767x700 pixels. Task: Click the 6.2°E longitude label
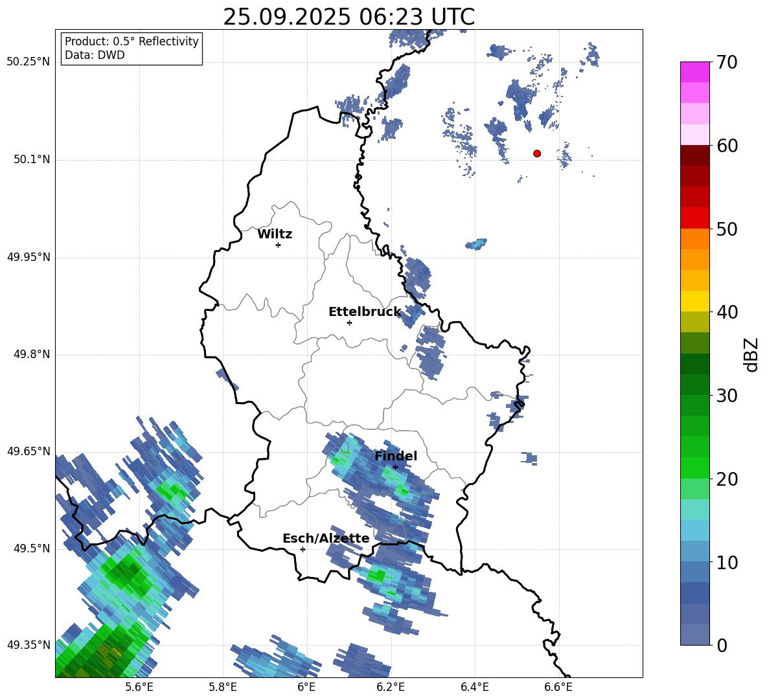pos(391,688)
